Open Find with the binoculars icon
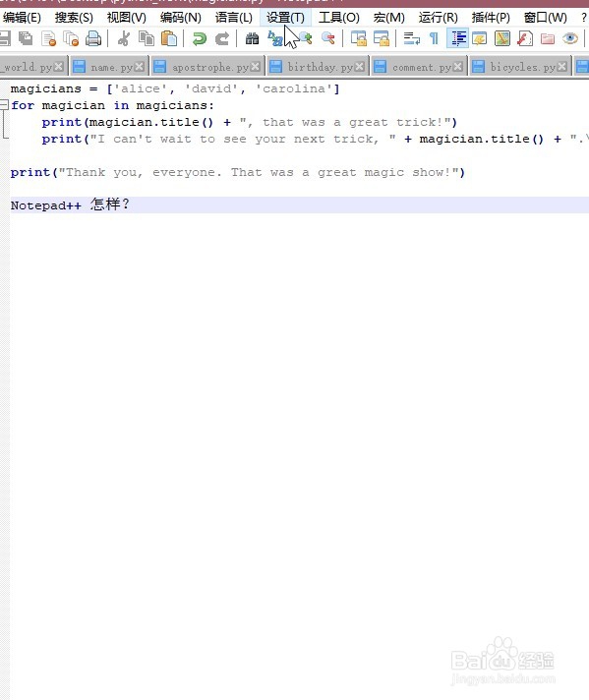The height and width of the screenshot is (700, 589). point(252,38)
